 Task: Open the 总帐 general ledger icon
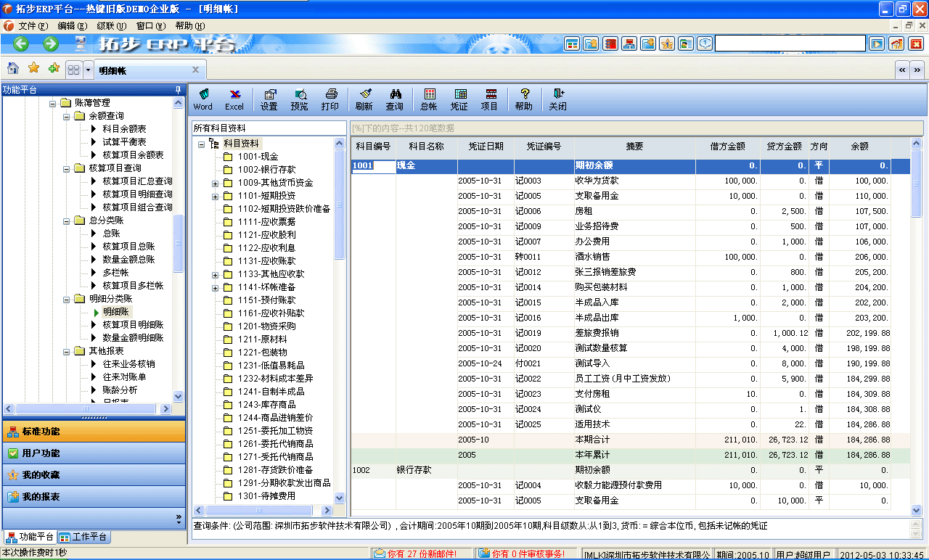(x=429, y=99)
